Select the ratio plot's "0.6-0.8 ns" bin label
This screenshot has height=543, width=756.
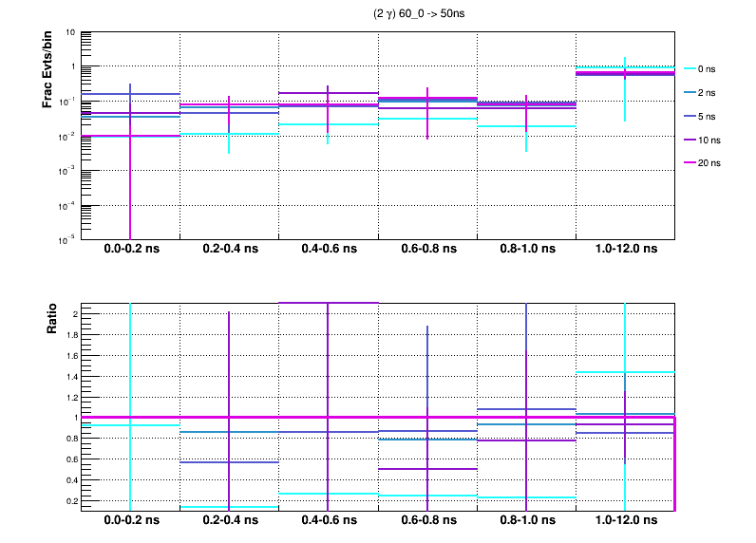[x=426, y=521]
